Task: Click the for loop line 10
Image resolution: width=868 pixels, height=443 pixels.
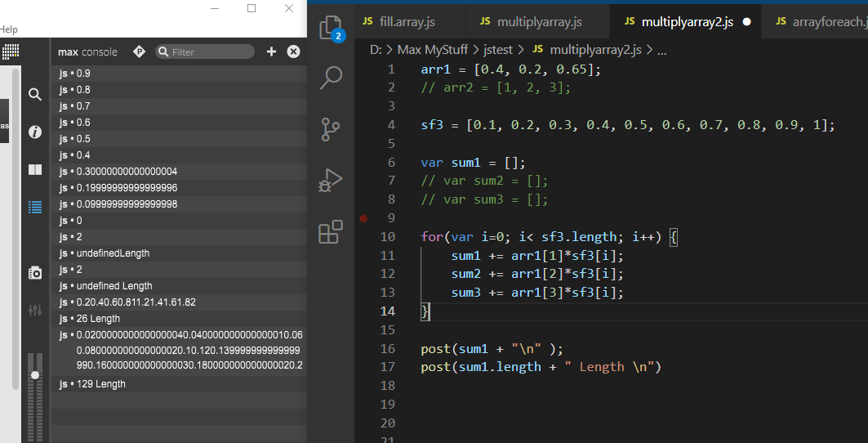Action: coord(550,237)
